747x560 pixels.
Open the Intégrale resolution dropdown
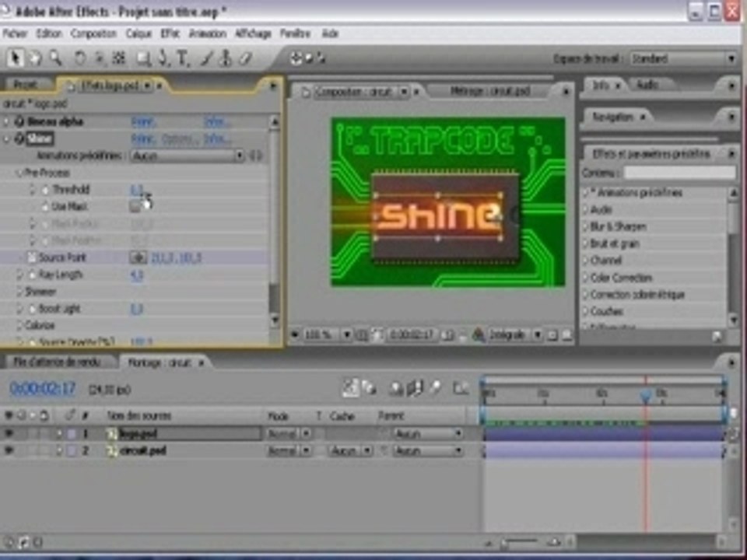point(514,335)
